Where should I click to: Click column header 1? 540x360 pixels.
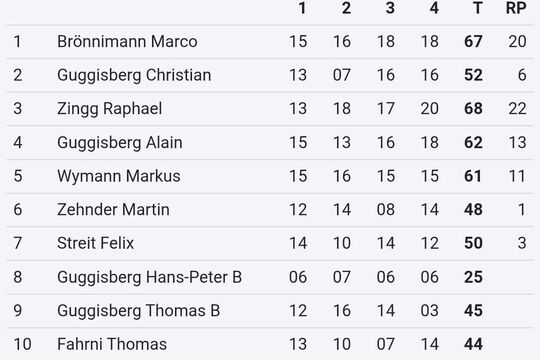[302, 8]
